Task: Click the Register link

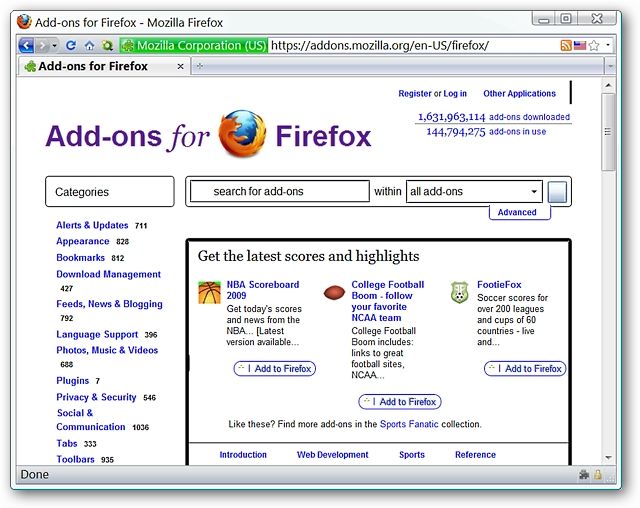Action: pos(415,93)
